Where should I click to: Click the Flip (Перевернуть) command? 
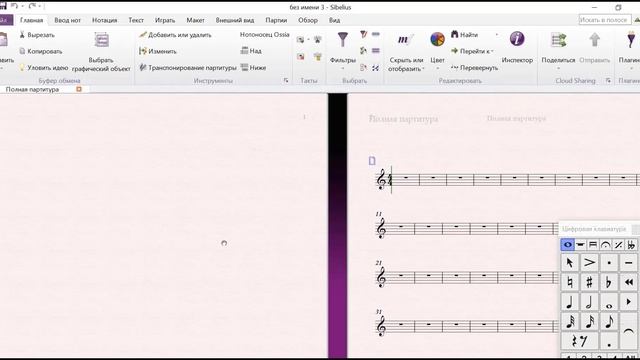[x=475, y=68]
